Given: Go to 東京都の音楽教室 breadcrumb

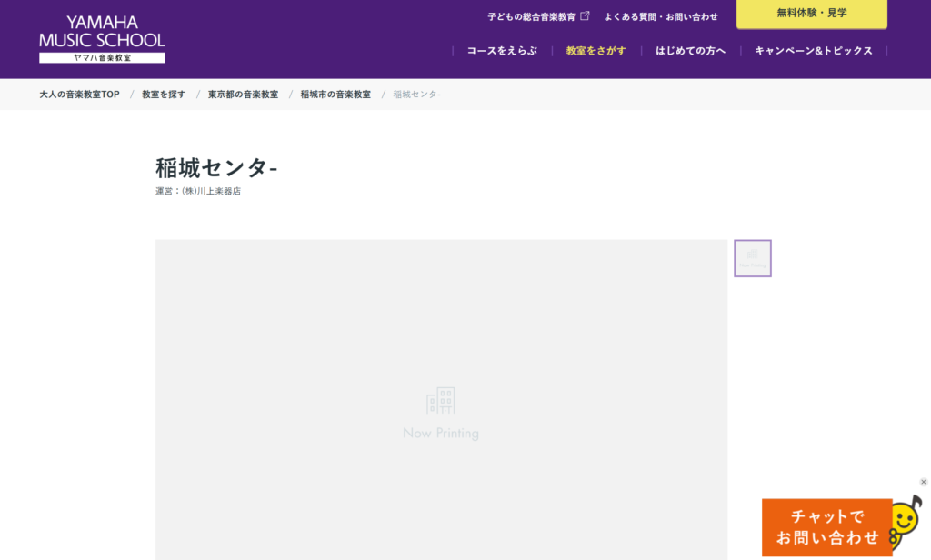Looking at the screenshot, I should [x=243, y=95].
